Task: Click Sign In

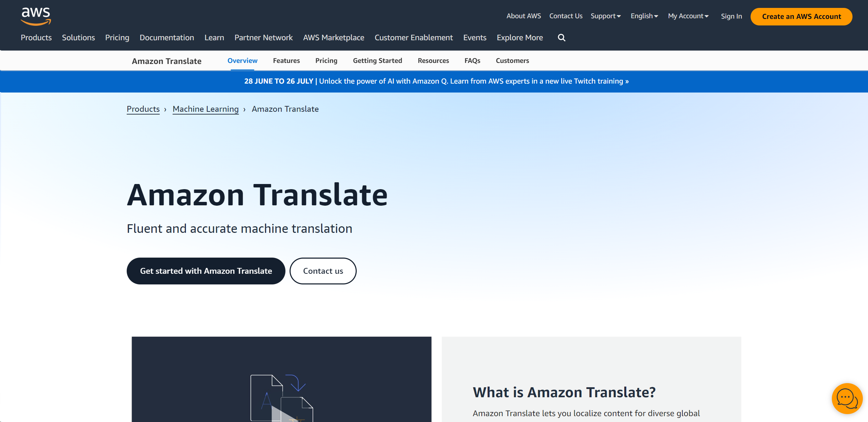Action: point(731,16)
